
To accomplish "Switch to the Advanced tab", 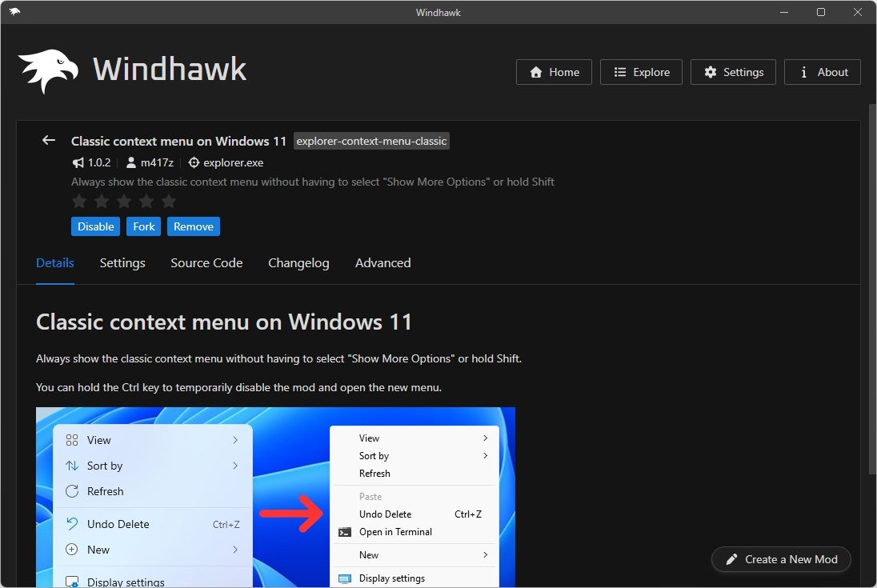I will (x=382, y=262).
